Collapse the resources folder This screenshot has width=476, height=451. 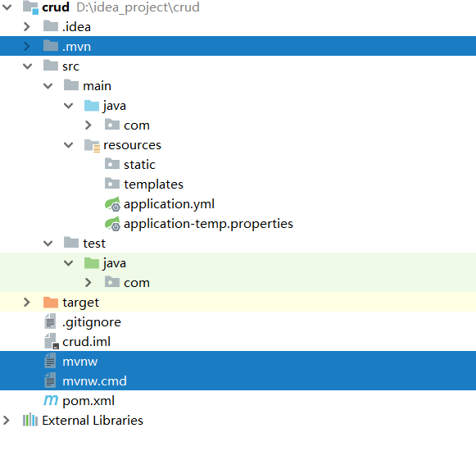69,145
